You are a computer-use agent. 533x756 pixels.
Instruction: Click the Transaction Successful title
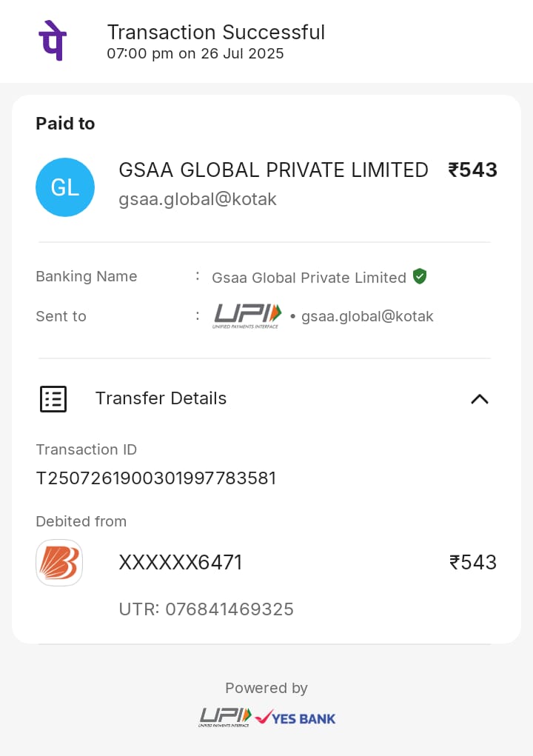pyautogui.click(x=215, y=33)
